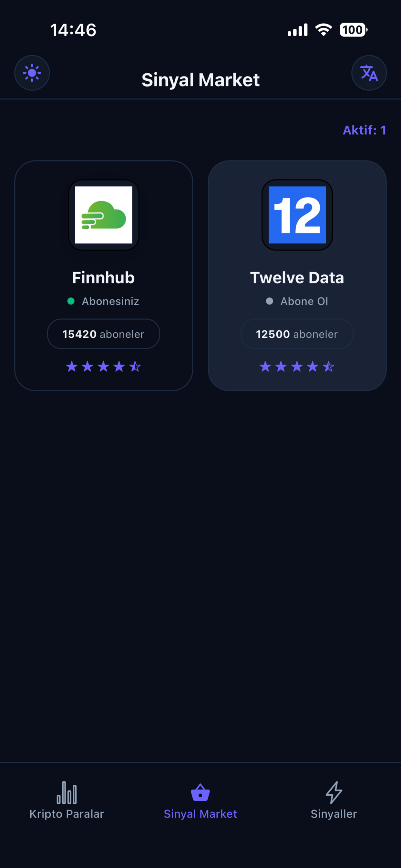Viewport: 401px width, 868px height.
Task: Open language selection with the translate icon
Action: tap(369, 73)
